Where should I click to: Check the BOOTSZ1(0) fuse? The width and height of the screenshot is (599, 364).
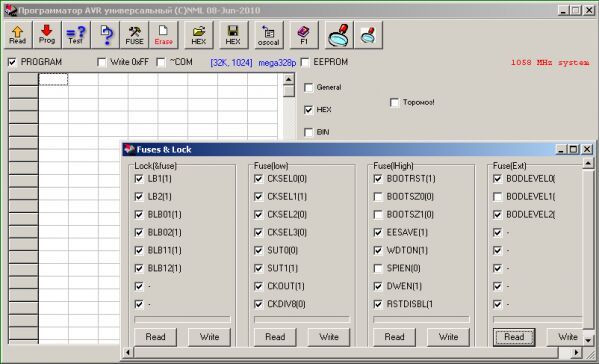pyautogui.click(x=378, y=214)
